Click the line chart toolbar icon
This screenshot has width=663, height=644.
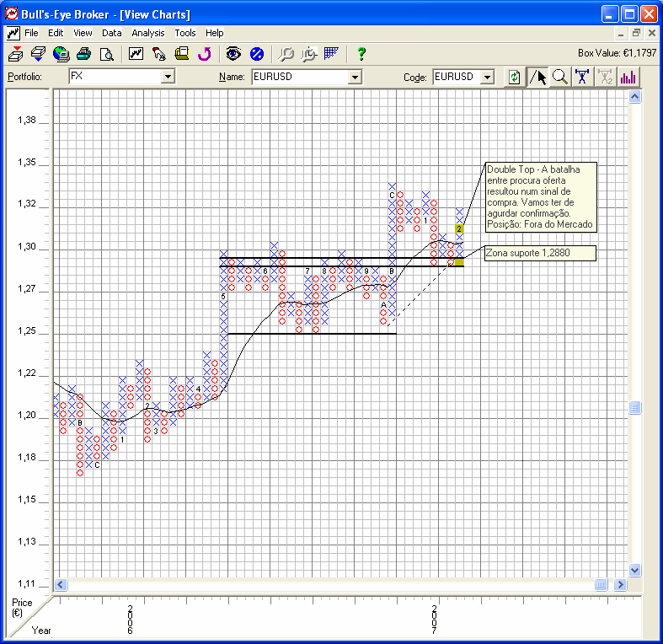tap(136, 54)
